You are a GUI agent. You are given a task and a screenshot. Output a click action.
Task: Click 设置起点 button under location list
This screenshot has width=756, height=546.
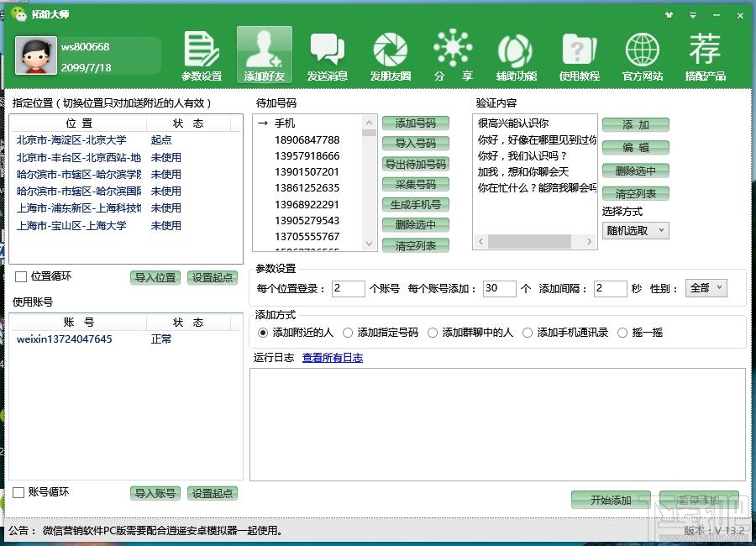coord(213,278)
